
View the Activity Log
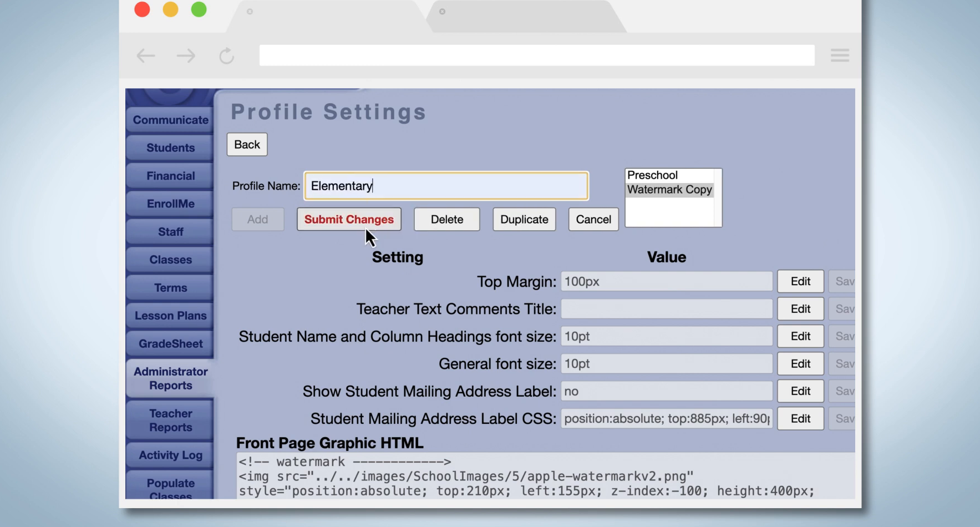coord(170,455)
